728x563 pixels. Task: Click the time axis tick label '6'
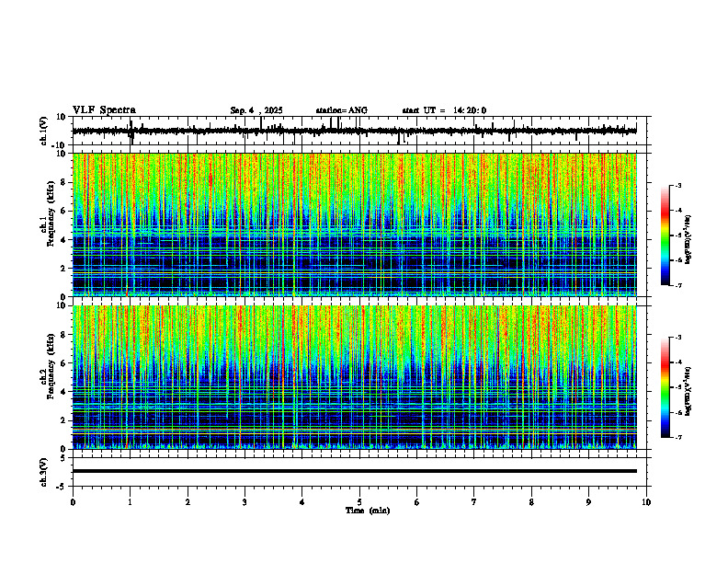click(417, 502)
